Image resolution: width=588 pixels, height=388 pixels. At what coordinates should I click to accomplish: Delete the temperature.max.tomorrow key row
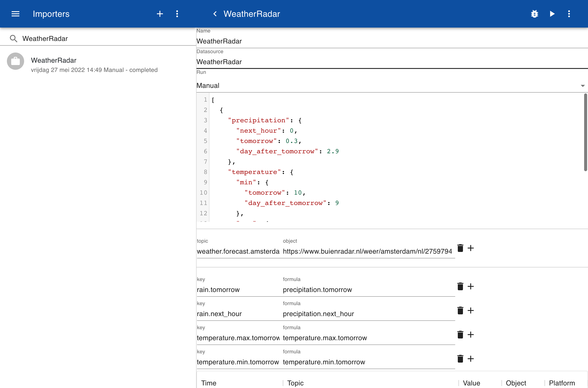click(x=460, y=335)
